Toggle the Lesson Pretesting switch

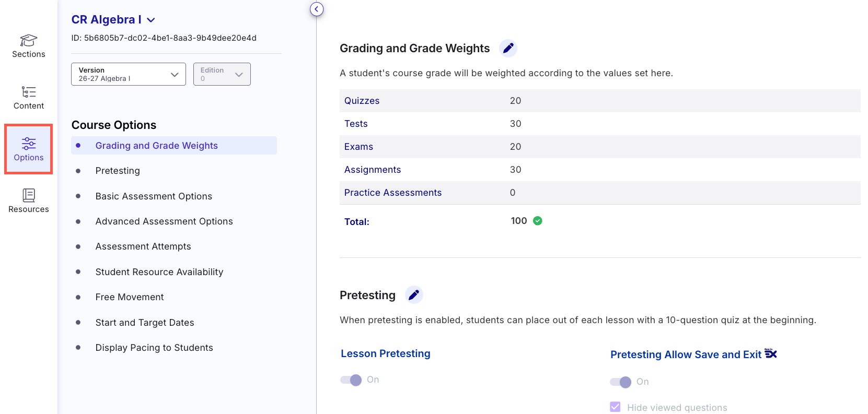pyautogui.click(x=351, y=380)
